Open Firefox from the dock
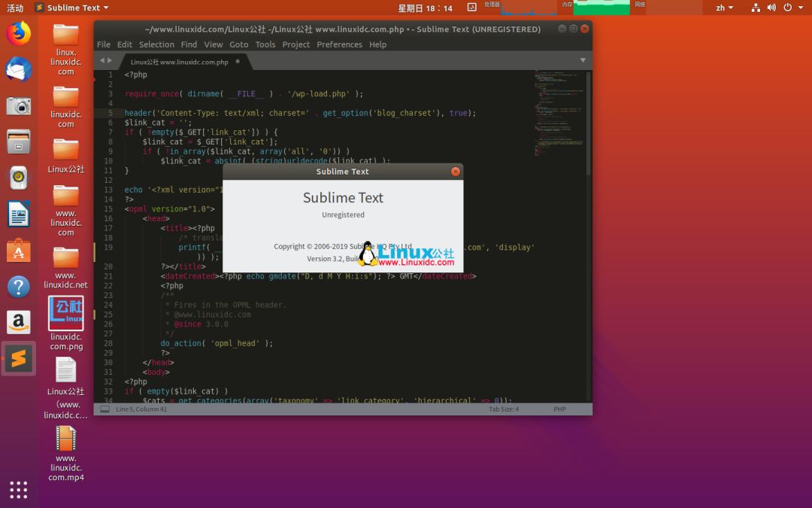The width and height of the screenshot is (812, 508). tap(19, 34)
